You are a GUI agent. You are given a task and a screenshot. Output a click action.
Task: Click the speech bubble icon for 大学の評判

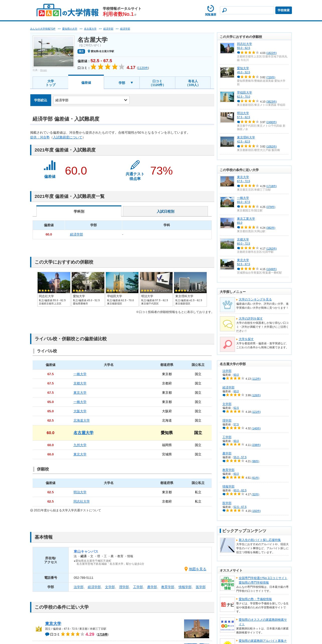(227, 324)
